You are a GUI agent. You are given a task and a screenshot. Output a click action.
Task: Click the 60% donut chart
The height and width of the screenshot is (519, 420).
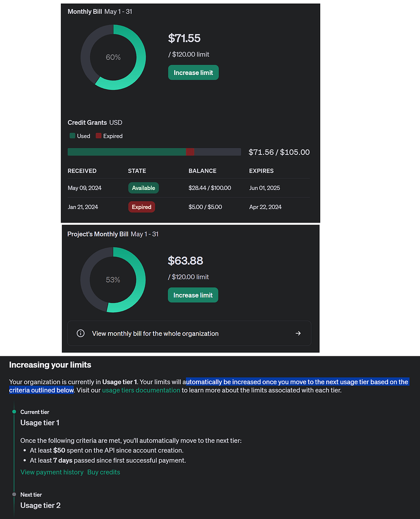click(x=113, y=57)
